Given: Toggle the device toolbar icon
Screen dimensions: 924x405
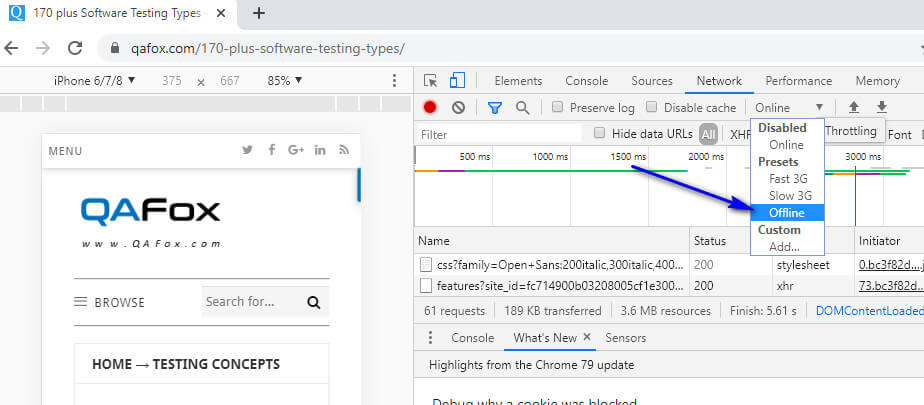Looking at the screenshot, I should (457, 80).
